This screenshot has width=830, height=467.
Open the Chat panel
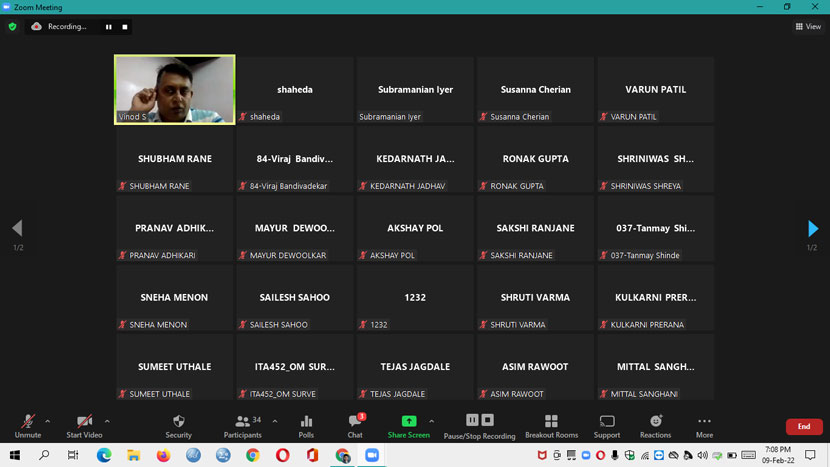point(355,425)
